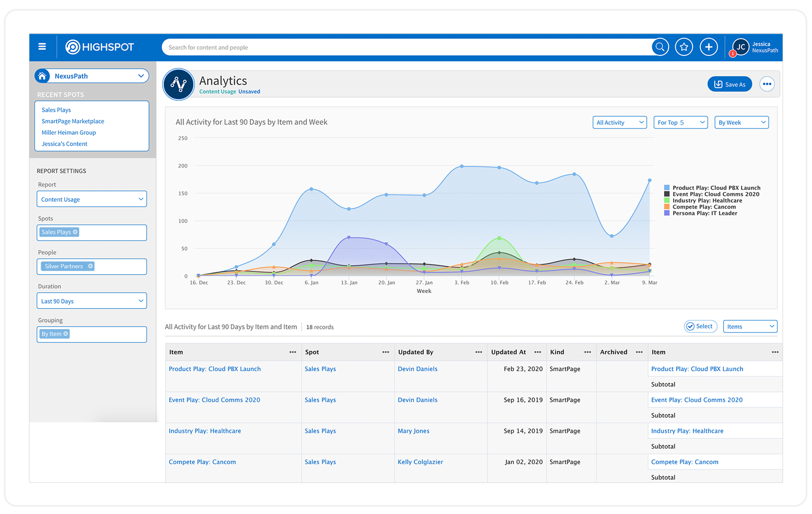Click the Content Usage breadcrumb link
This screenshot has height=514, width=812.
coord(217,92)
